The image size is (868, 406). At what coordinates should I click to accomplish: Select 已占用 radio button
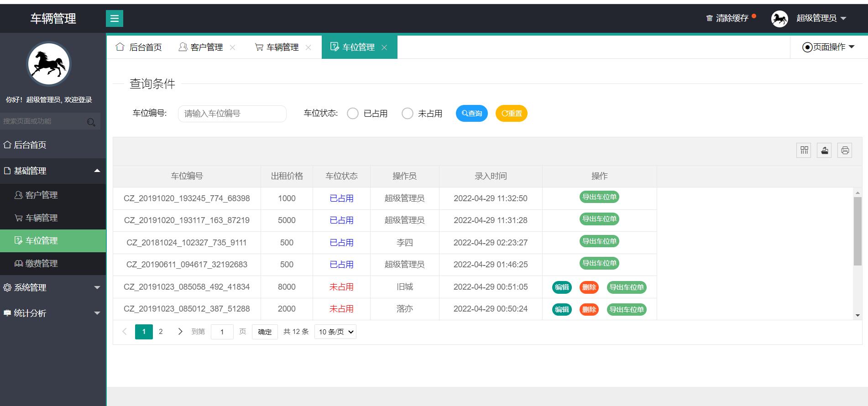pos(353,114)
